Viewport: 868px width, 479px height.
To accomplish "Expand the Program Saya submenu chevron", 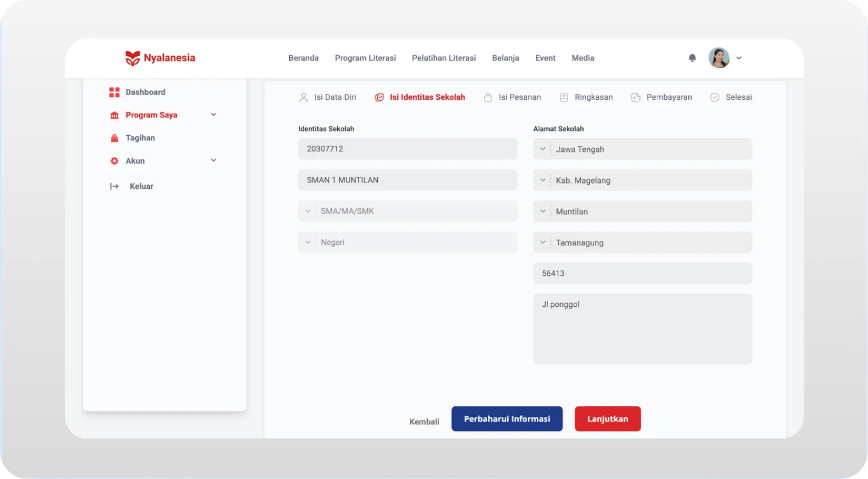I will tap(214, 114).
